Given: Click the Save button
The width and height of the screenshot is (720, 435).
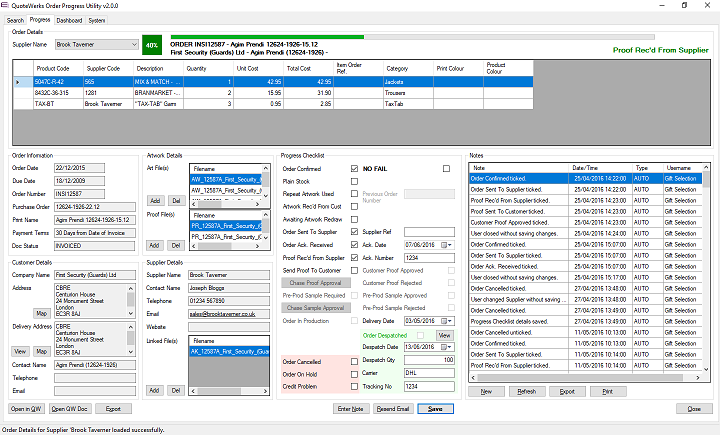Looking at the screenshot, I should click(x=435, y=409).
